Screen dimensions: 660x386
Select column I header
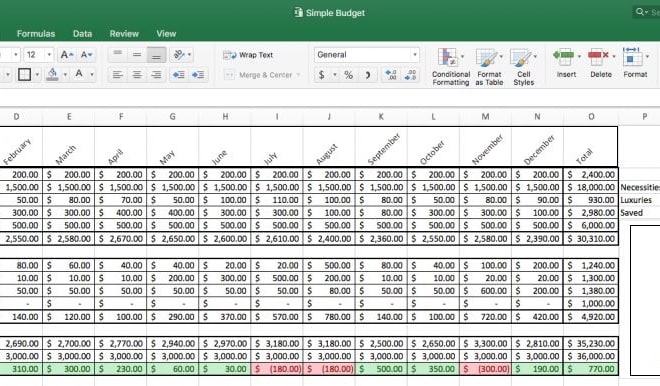[277, 117]
